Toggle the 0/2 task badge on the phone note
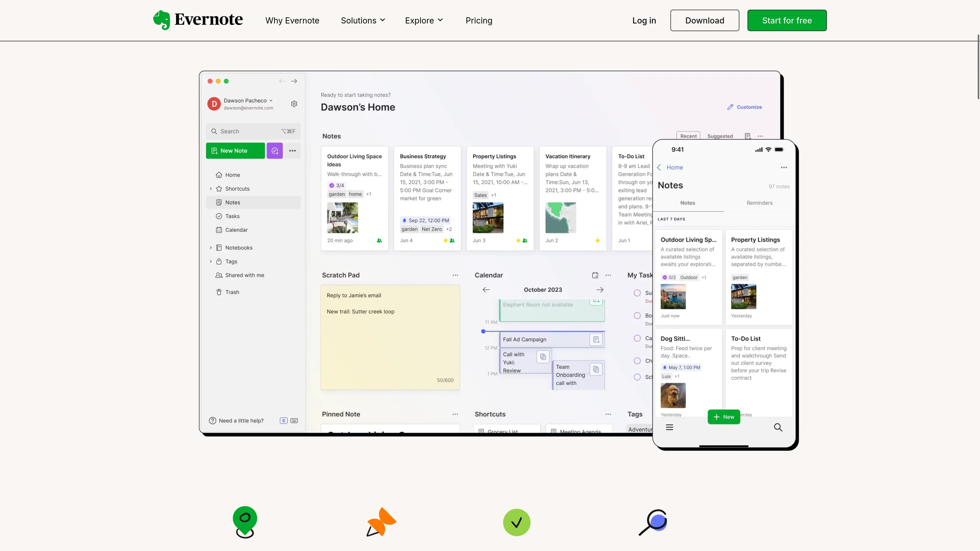Screen dimensions: 980x551 click(669, 277)
